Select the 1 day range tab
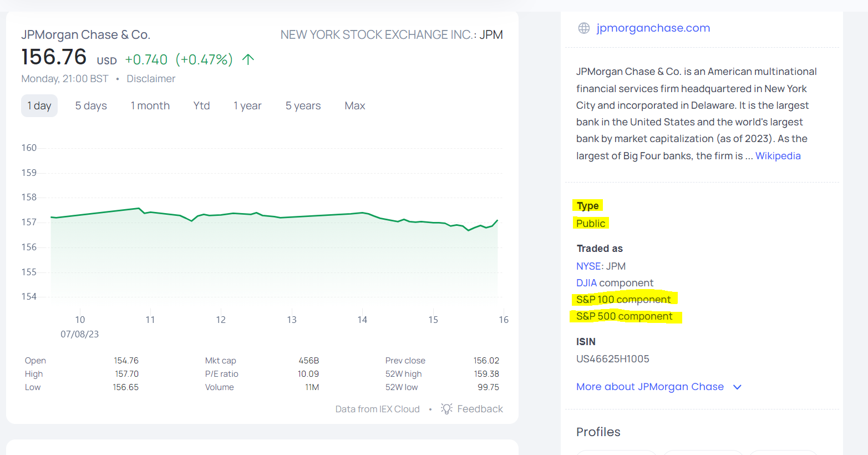 point(39,106)
